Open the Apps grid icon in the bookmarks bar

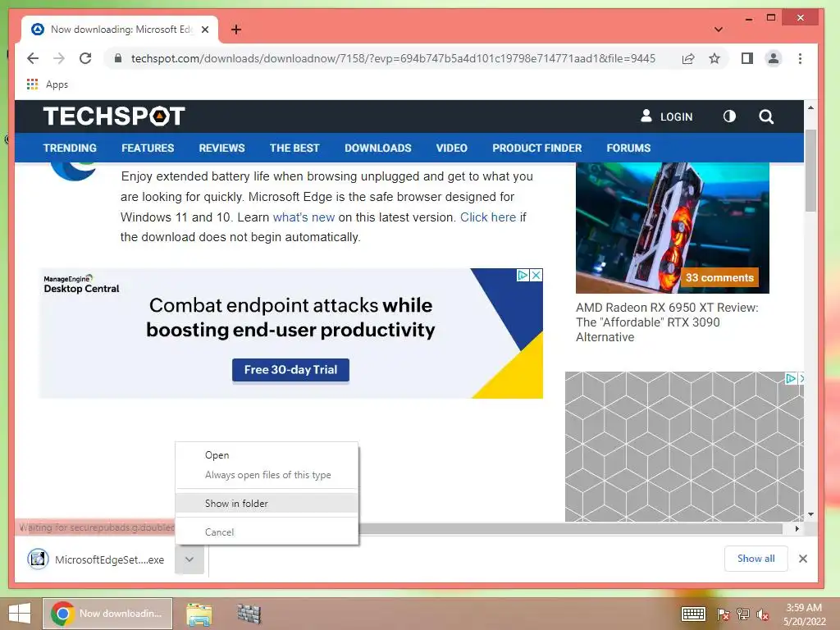32,84
